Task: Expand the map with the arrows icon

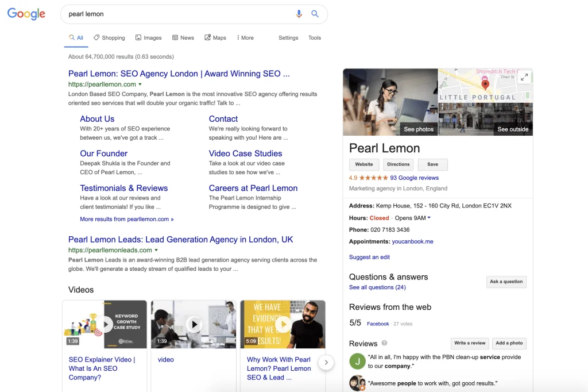Action: 524,77
